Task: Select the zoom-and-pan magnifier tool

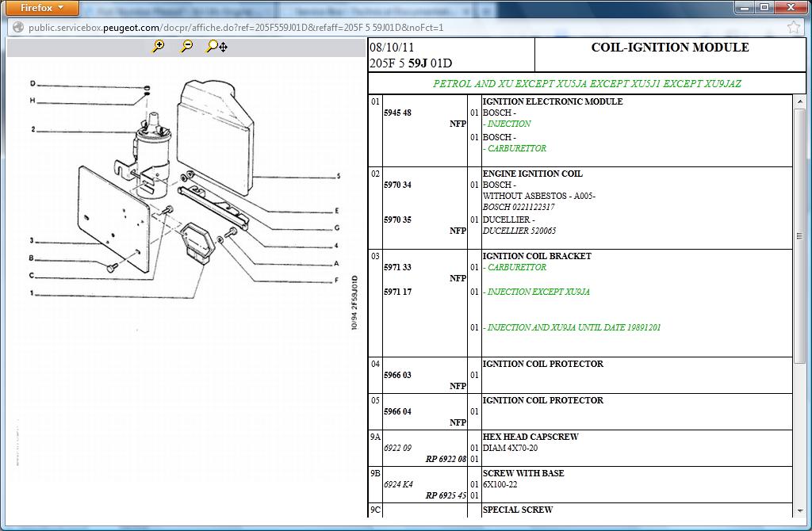Action: 216,47
